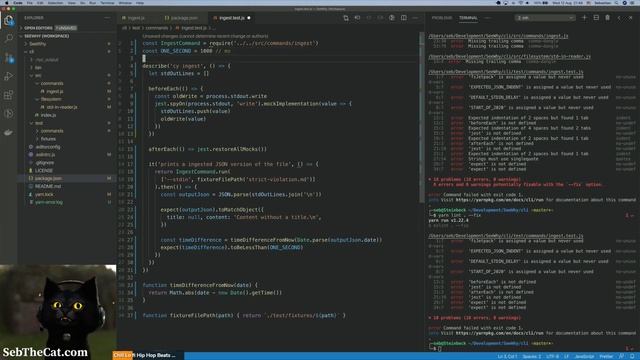Create a new terminal with plus icon

(x=584, y=18)
